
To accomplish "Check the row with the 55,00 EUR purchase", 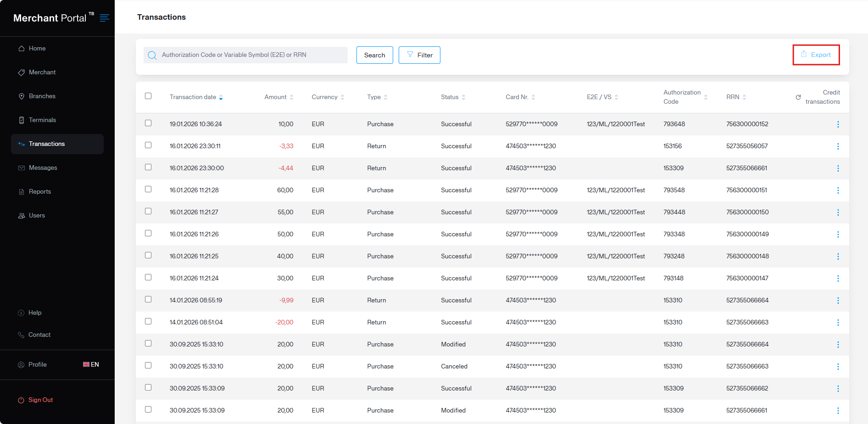I will (148, 212).
